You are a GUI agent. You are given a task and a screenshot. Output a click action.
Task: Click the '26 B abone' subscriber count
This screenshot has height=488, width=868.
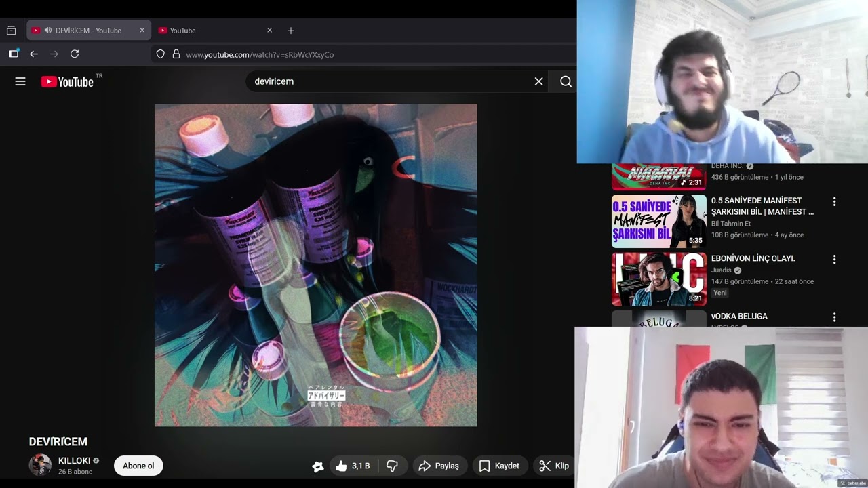pos(75,472)
